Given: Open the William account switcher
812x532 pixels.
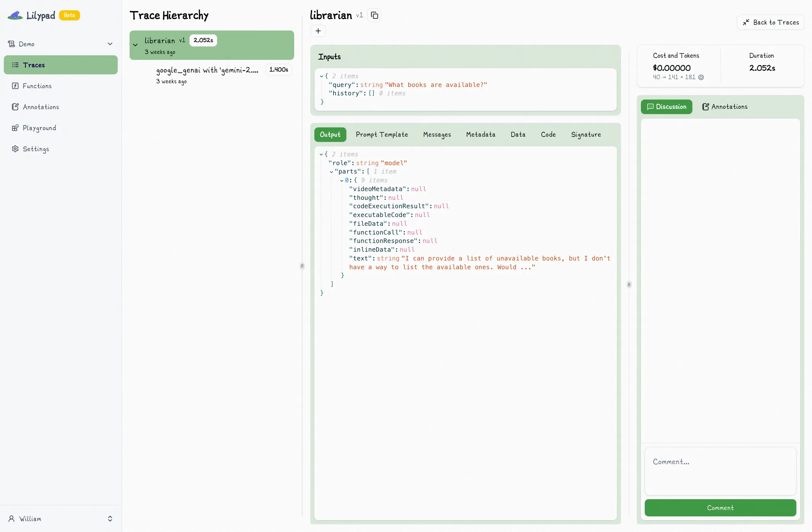Looking at the screenshot, I should [x=60, y=519].
